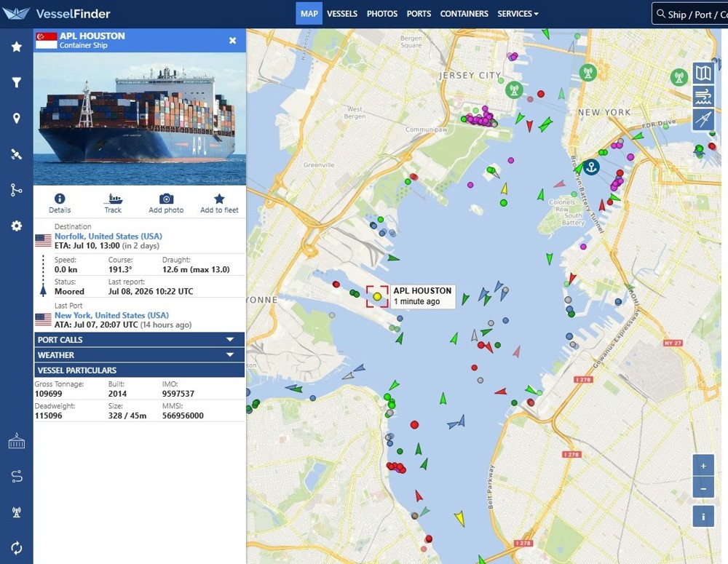The image size is (728, 564).
Task: Open the PHOTOS page
Action: point(382,13)
